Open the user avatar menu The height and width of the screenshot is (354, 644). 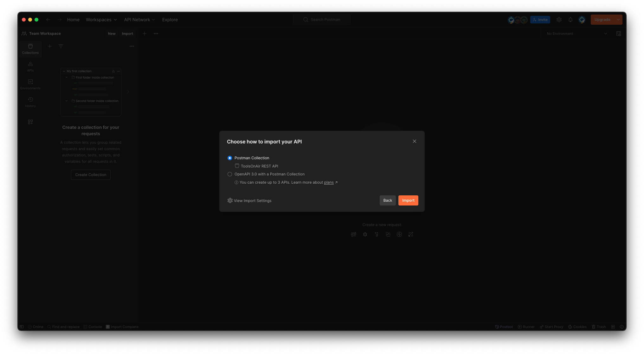582,20
